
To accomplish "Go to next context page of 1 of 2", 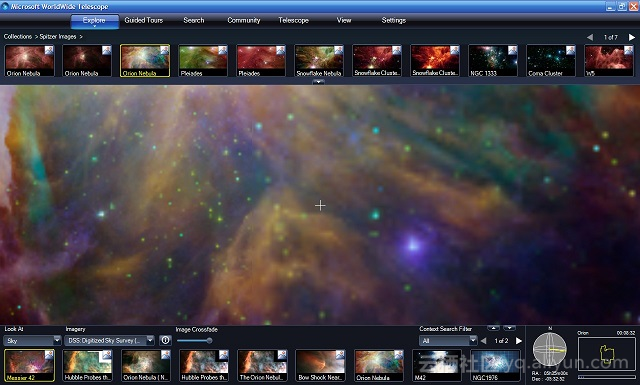I will pos(519,340).
